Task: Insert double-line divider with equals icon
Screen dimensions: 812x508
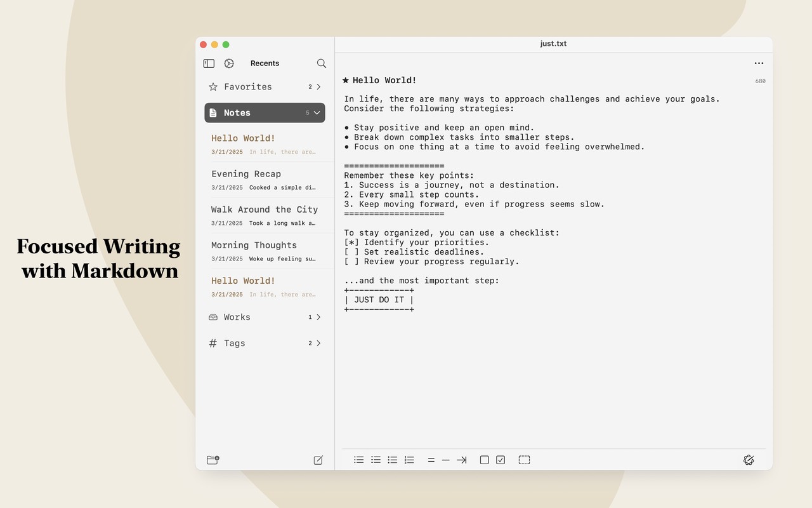Action: [431, 460]
